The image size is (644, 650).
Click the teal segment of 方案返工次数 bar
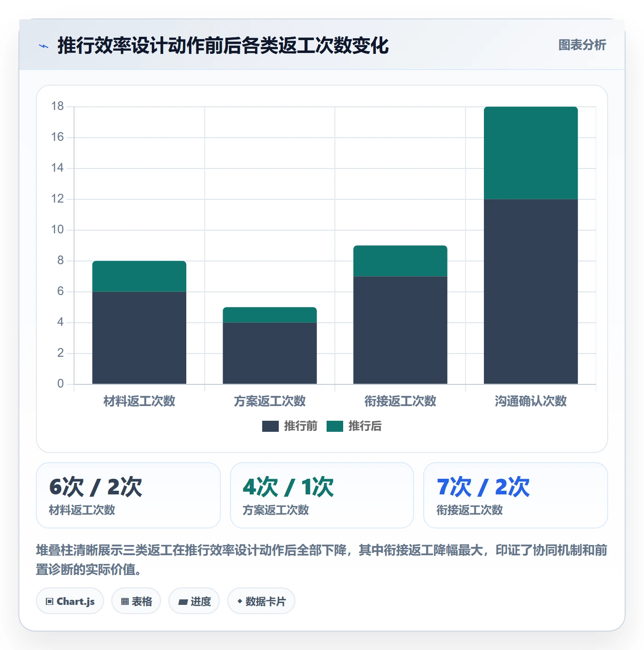point(270,315)
